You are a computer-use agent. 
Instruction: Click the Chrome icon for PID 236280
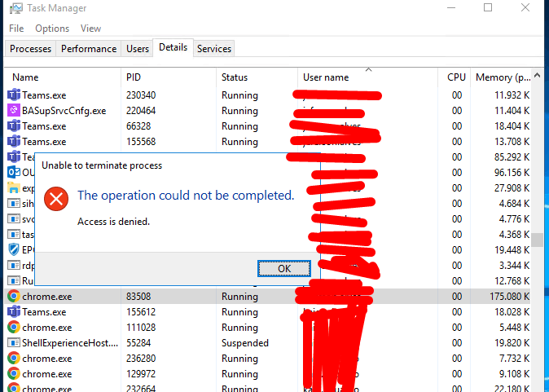click(x=14, y=358)
